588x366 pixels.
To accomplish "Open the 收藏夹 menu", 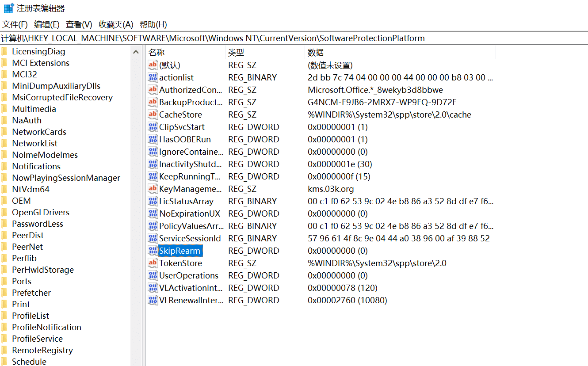I will [x=115, y=24].
